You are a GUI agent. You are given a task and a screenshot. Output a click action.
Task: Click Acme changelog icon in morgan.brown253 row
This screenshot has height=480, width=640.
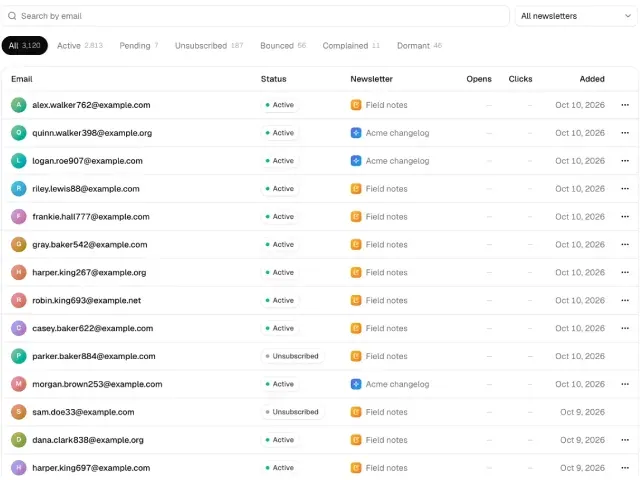(x=356, y=384)
